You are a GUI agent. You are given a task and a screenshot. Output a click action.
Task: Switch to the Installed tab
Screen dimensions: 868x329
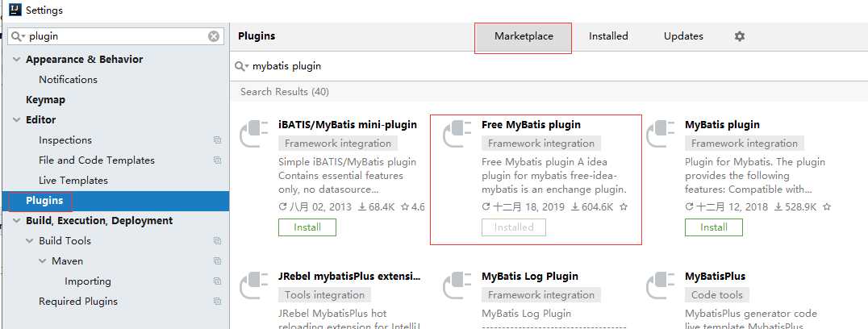(x=608, y=36)
